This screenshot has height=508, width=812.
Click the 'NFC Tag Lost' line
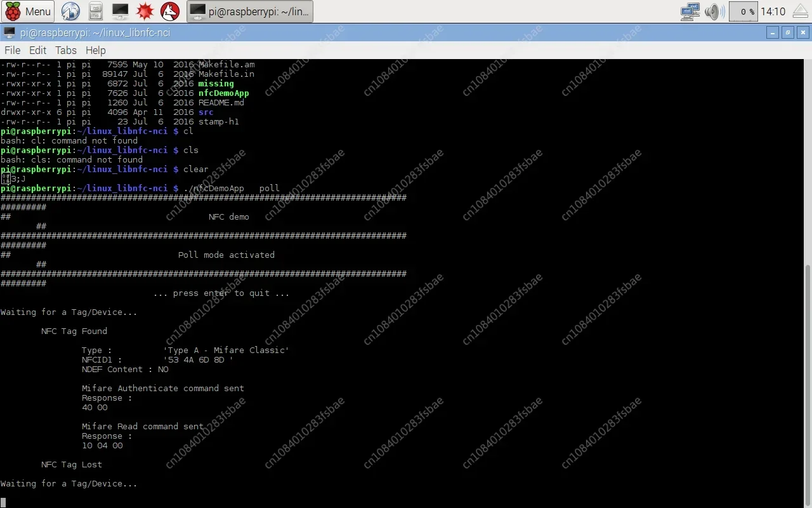coord(72,464)
